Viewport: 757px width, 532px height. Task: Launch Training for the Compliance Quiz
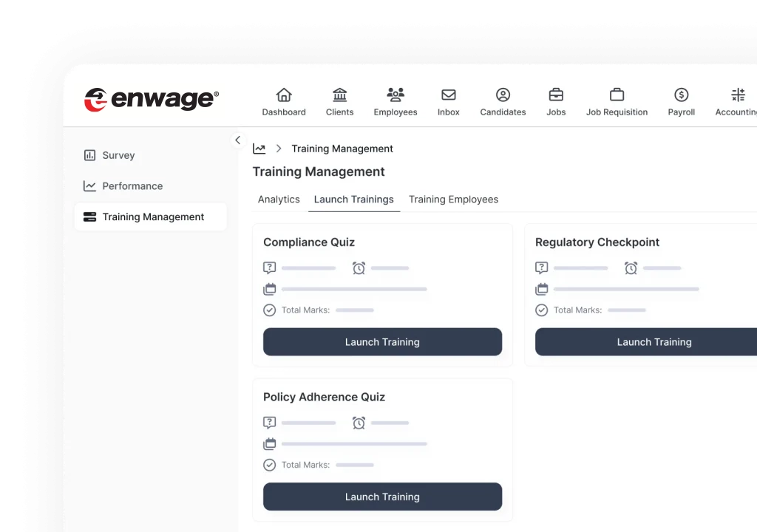(382, 341)
